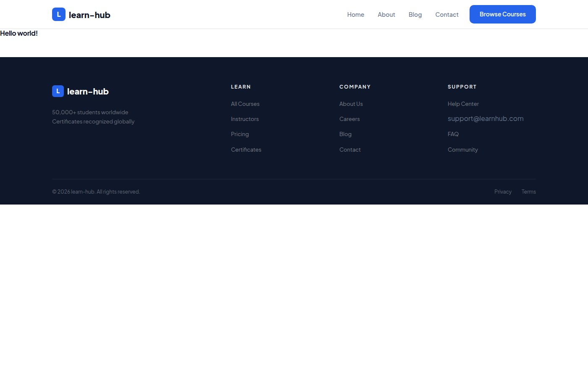Click '50,000+ students worldwide' text
This screenshot has height=378, width=588.
(x=90, y=112)
